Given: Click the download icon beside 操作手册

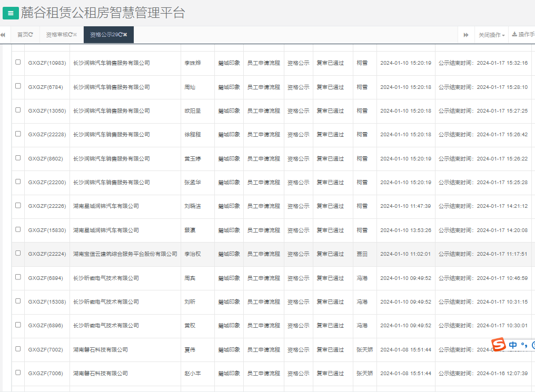Looking at the screenshot, I should pos(515,35).
